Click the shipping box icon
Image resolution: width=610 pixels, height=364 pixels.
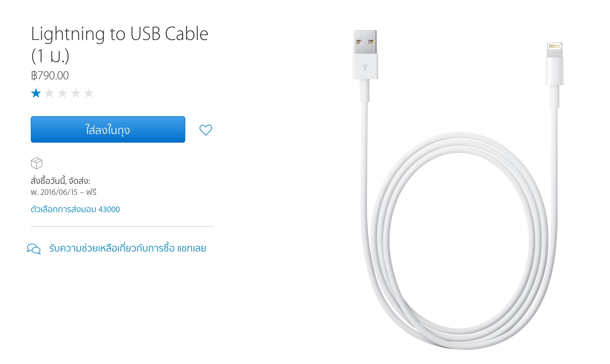[36, 163]
